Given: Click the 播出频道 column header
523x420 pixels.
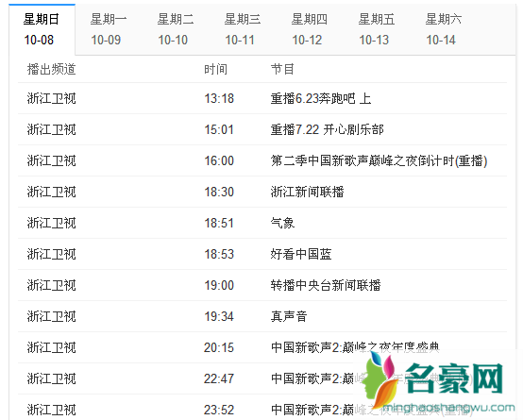Looking at the screenshot, I should tap(51, 70).
